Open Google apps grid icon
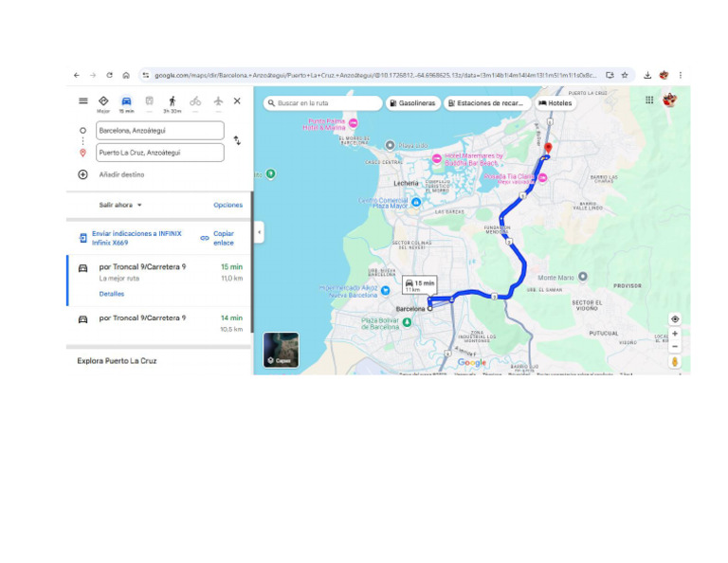728x563 pixels. [649, 100]
